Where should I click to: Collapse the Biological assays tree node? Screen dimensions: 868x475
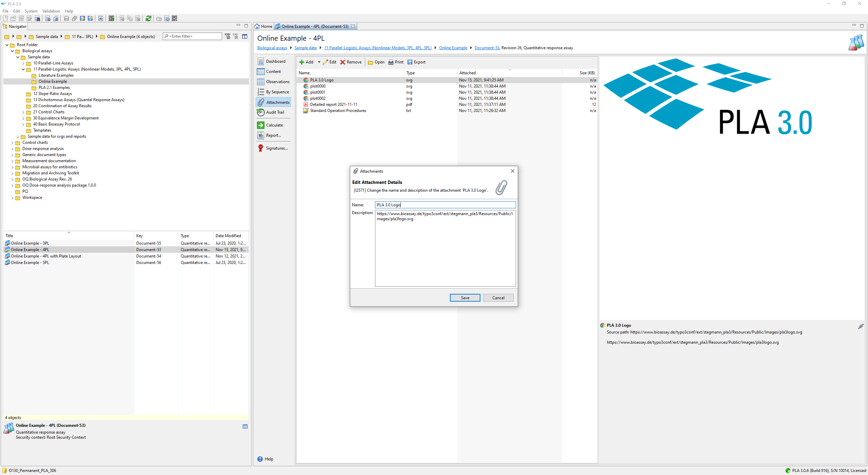[12, 51]
